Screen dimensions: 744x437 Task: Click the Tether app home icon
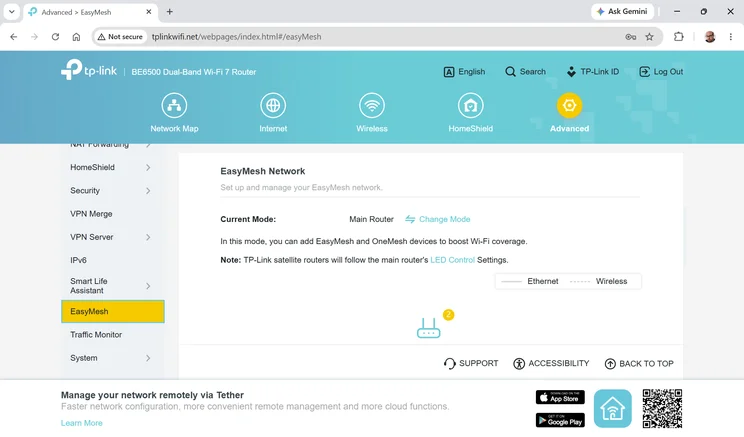click(613, 409)
